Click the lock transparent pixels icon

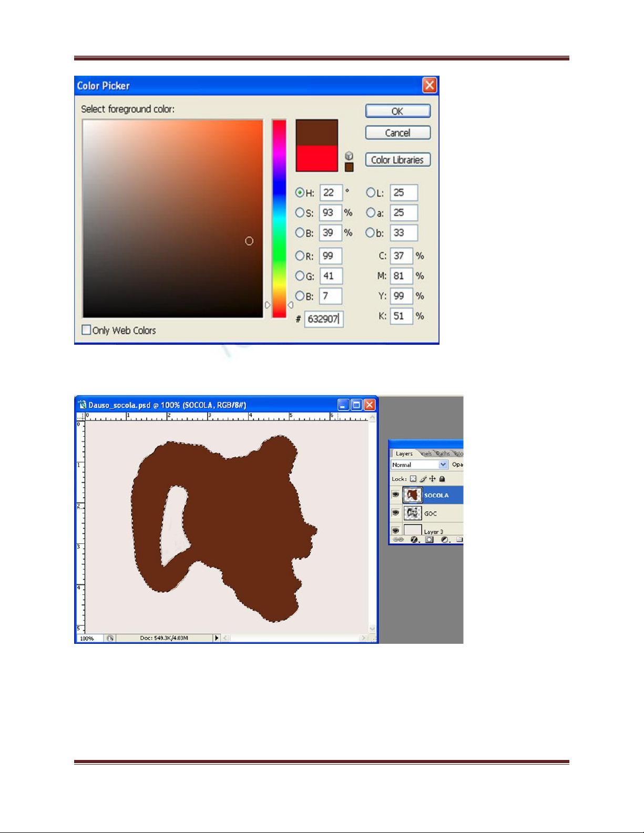[413, 479]
